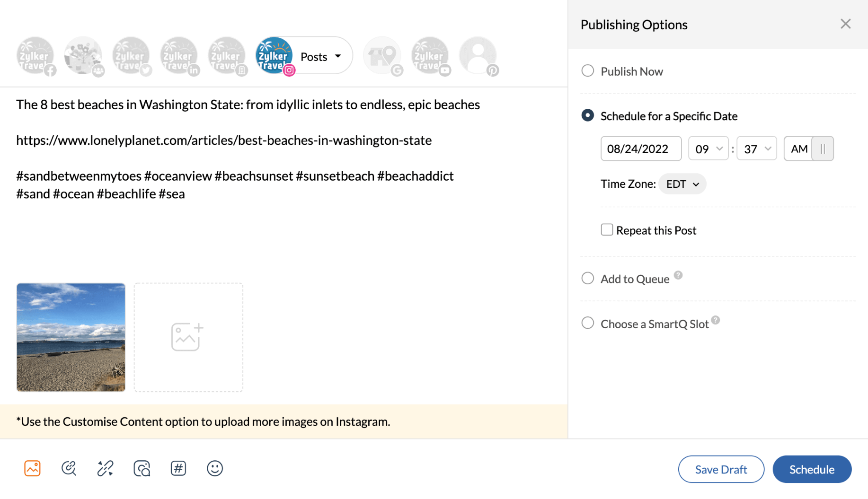Select the Google Business Profile channel
Screen dimensions: 868x499
click(382, 56)
